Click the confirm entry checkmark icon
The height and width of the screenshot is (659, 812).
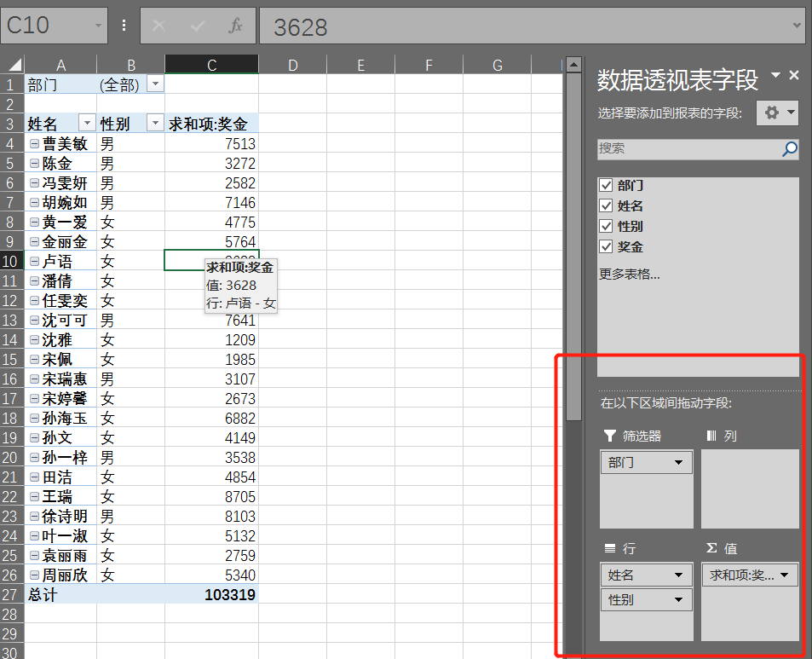pyautogui.click(x=198, y=26)
